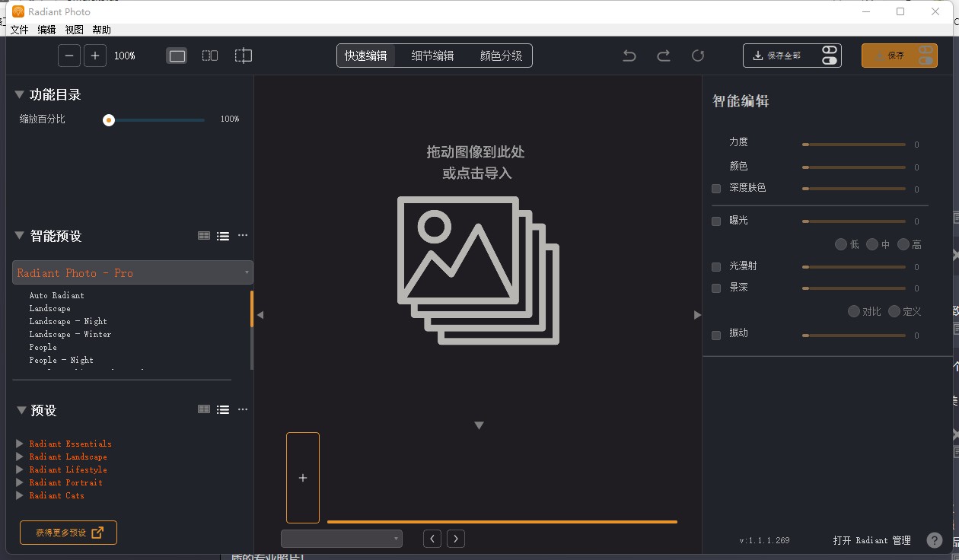Click 缩放百分比 slider handle
The image size is (959, 560).
tap(109, 120)
